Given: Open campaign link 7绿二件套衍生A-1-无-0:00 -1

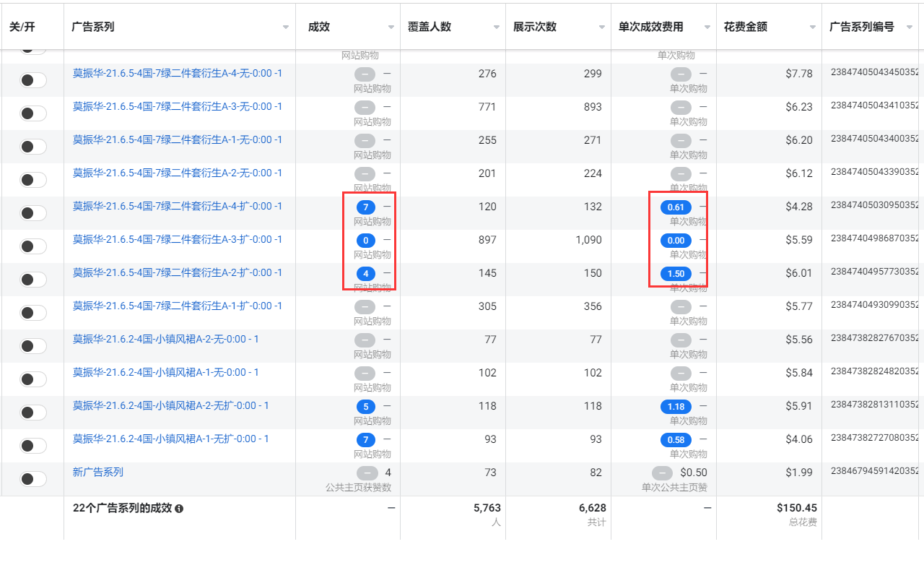Looking at the screenshot, I should click(178, 139).
